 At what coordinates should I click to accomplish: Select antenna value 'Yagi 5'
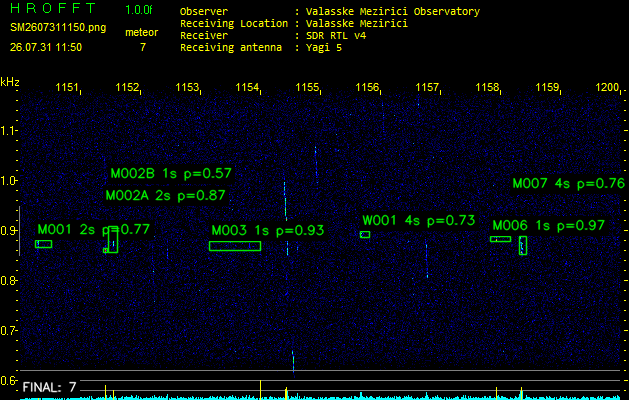click(324, 48)
